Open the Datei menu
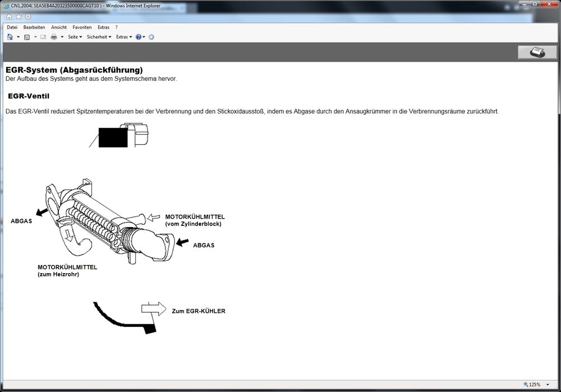The image size is (561, 392). tap(12, 27)
